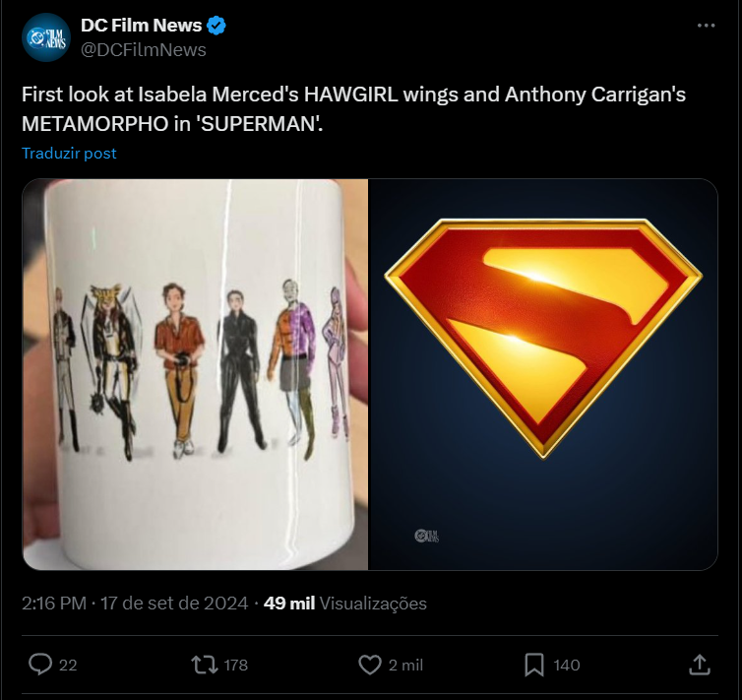The height and width of the screenshot is (700, 742).
Task: Open the DC Film News profile avatar
Action: point(46,37)
